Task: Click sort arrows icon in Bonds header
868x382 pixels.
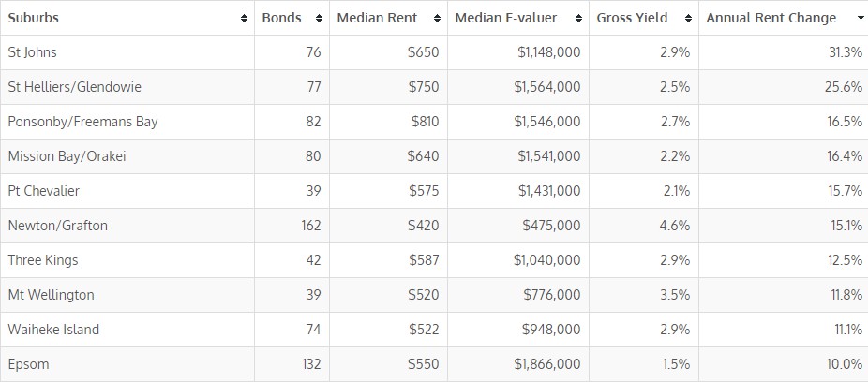Action: tap(320, 19)
